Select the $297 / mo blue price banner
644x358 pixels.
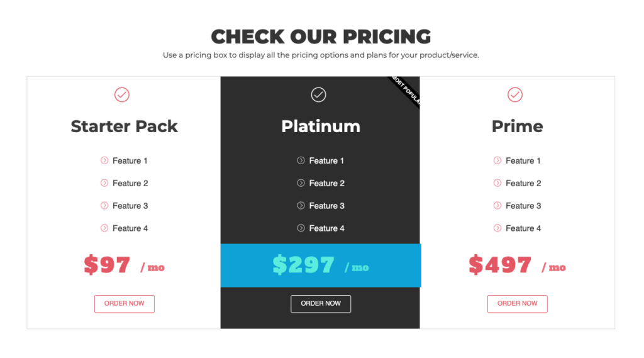coord(321,266)
